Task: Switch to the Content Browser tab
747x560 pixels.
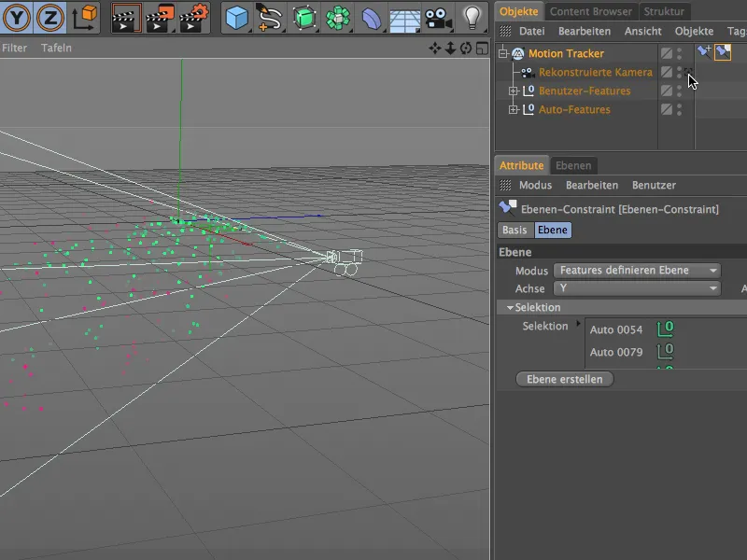Action: click(x=591, y=11)
